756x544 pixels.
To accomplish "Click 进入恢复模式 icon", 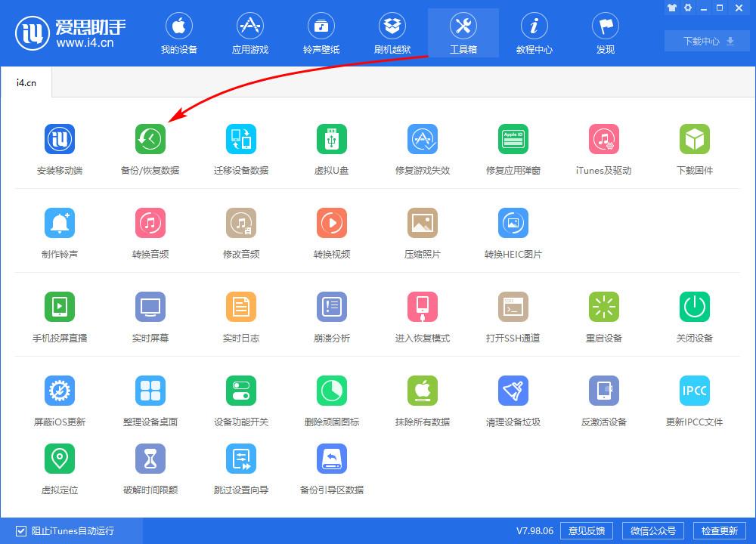I will 423,307.
